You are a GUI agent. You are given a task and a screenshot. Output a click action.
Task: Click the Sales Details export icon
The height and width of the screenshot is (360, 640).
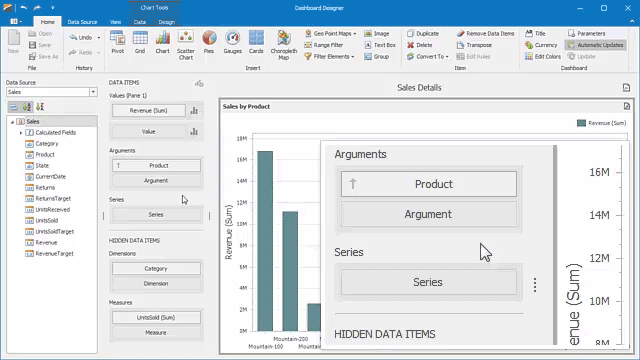point(627,87)
